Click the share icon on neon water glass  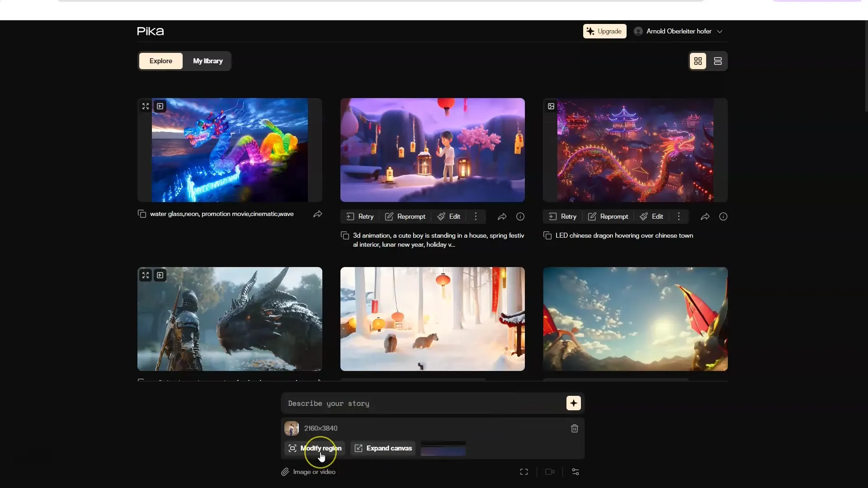click(x=318, y=214)
